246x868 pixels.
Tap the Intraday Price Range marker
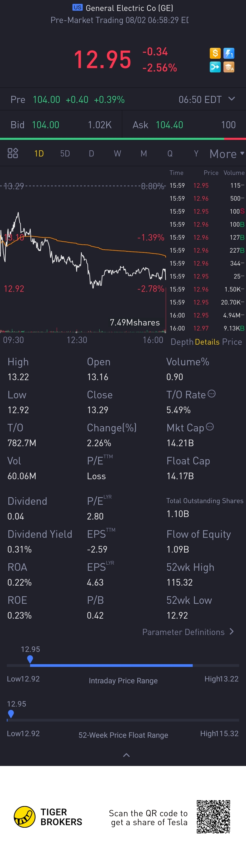30,659
